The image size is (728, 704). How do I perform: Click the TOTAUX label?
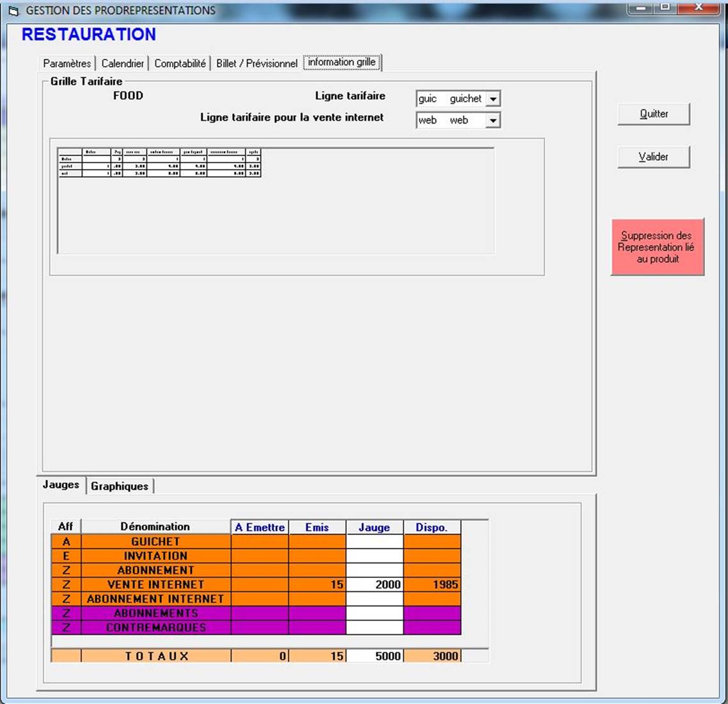[157, 656]
